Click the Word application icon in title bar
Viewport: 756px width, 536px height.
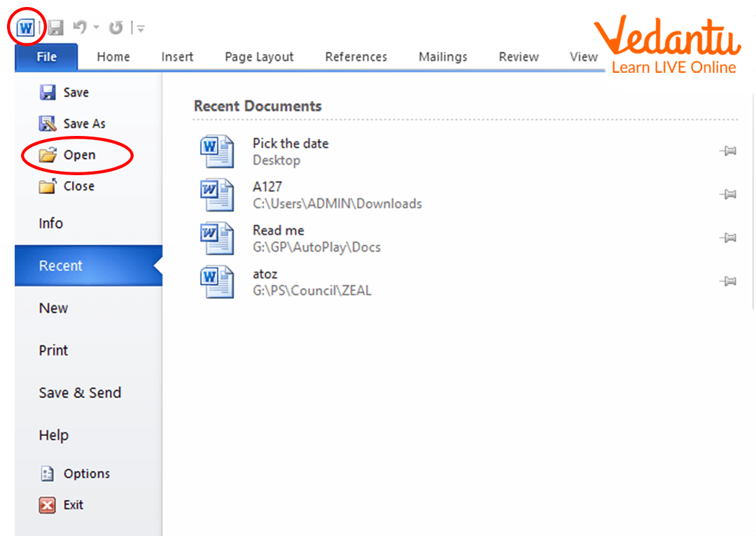(26, 28)
